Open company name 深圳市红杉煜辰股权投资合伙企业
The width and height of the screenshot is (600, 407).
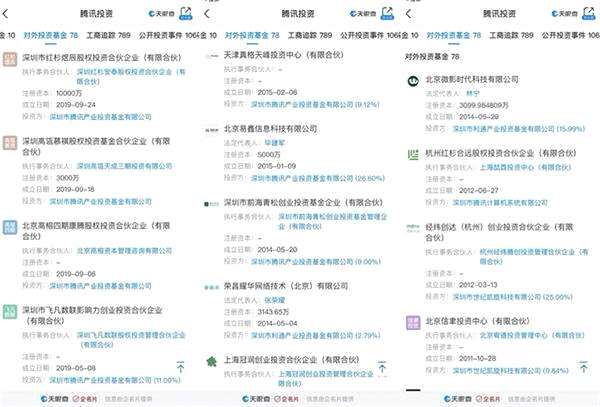[102, 58]
